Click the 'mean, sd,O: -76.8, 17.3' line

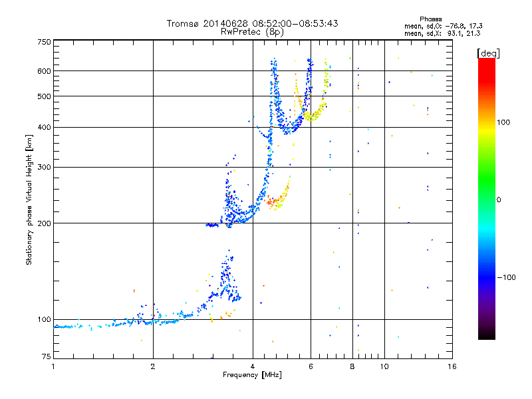point(443,26)
